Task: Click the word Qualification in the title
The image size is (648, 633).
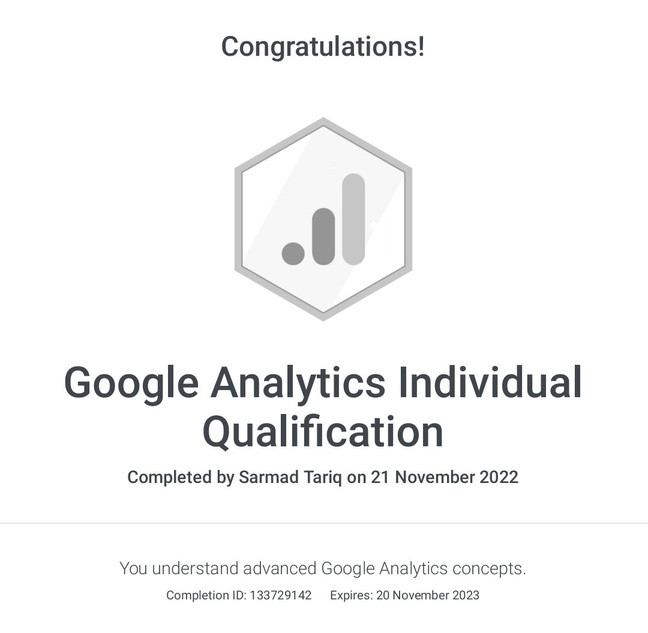Action: pos(323,432)
